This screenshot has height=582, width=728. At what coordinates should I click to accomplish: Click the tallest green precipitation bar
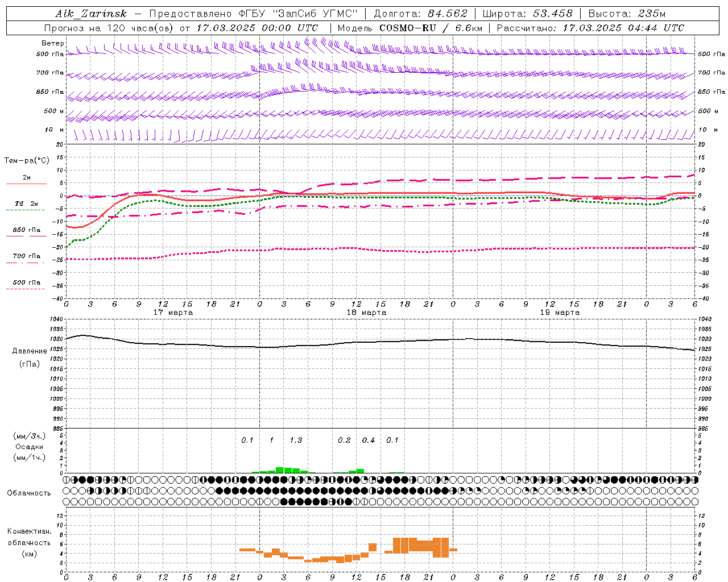tap(280, 470)
